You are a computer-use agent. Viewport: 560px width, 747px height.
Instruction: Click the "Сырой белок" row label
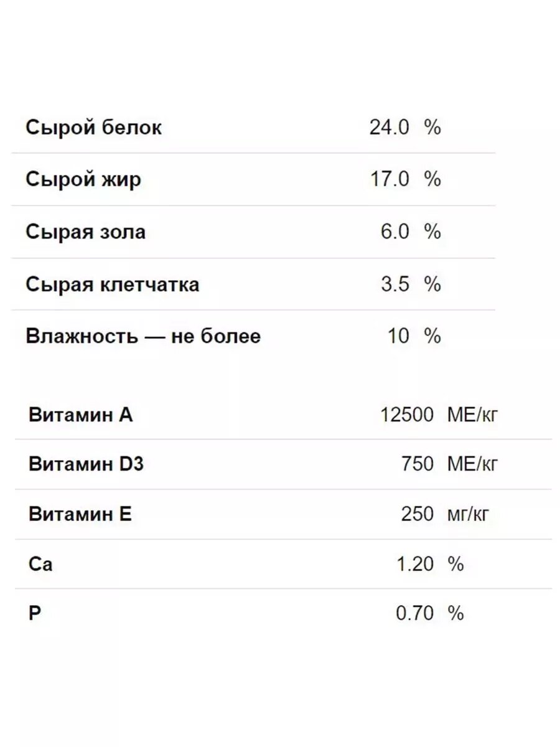click(x=93, y=128)
